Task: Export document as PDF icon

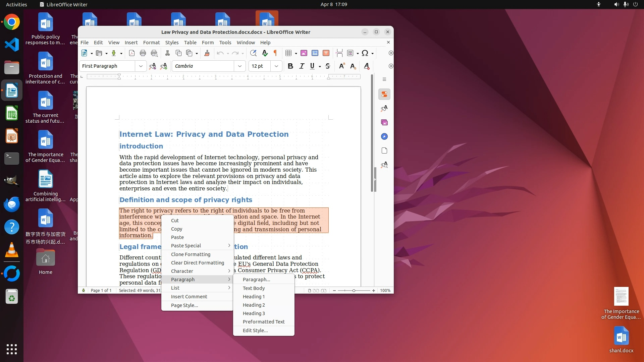Action: click(x=132, y=53)
